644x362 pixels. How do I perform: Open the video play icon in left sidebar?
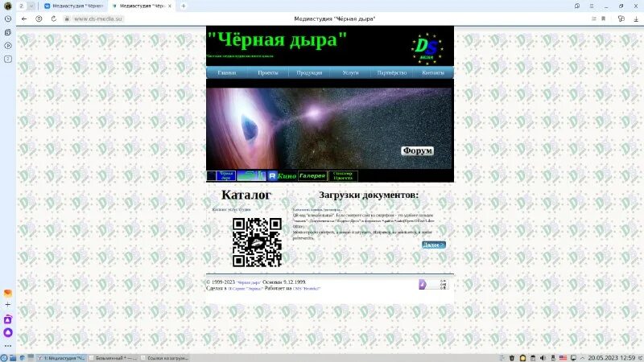(x=8, y=46)
